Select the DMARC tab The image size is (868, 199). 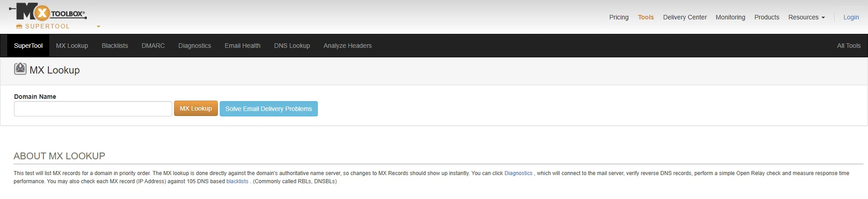tap(153, 46)
